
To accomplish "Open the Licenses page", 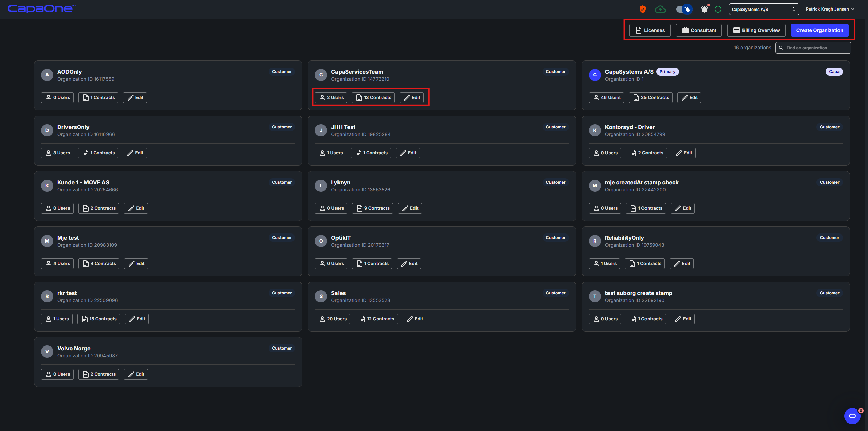I will click(650, 30).
